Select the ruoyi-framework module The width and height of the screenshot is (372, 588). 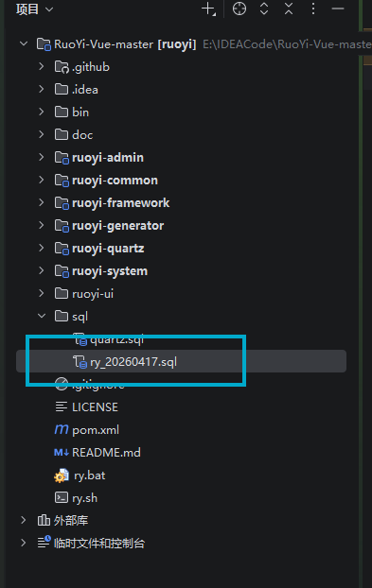pyautogui.click(x=120, y=203)
